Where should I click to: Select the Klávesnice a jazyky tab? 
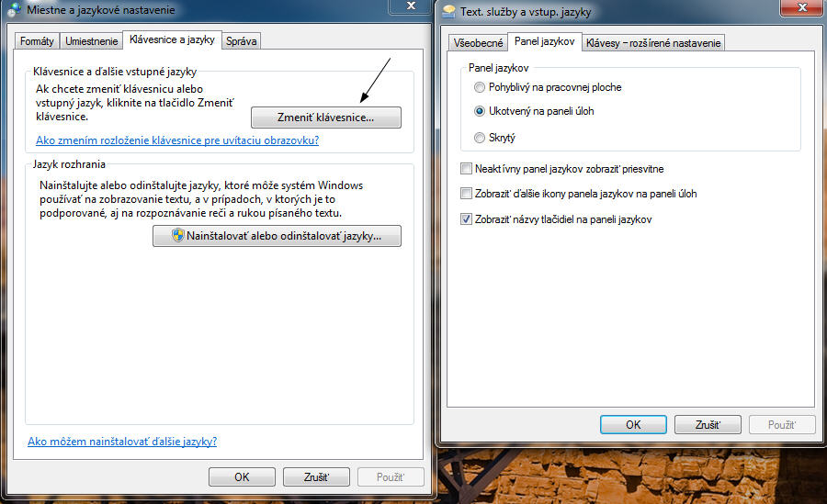tap(172, 39)
